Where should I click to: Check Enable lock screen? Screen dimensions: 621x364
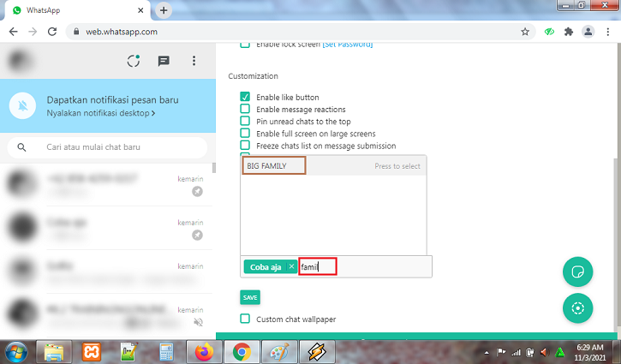[x=245, y=44]
